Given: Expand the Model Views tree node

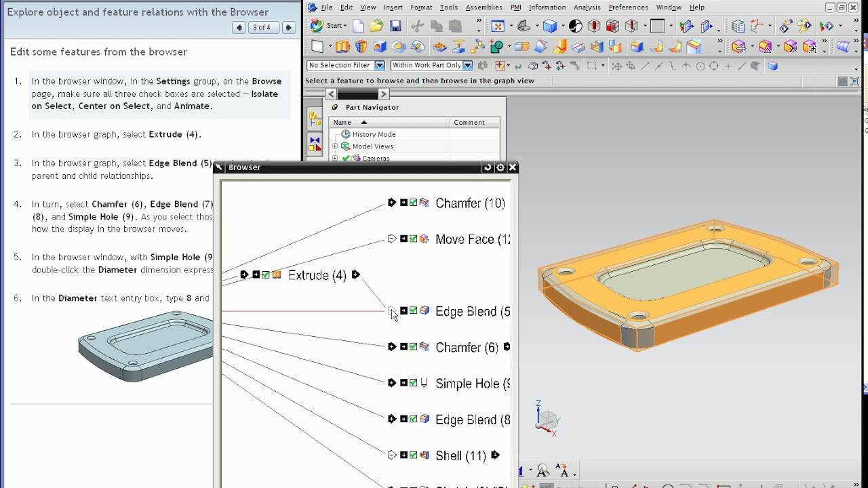Looking at the screenshot, I should (x=335, y=146).
